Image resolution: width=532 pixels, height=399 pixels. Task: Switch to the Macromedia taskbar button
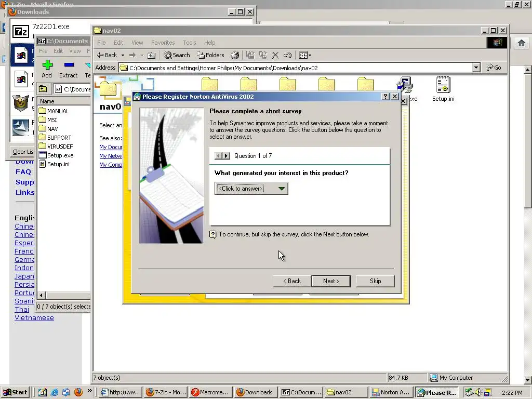[x=210, y=392]
